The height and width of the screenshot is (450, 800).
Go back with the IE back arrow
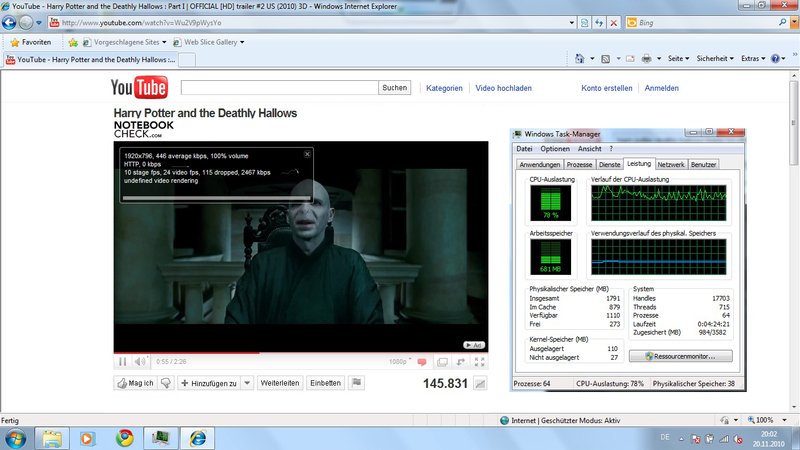[x=9, y=22]
